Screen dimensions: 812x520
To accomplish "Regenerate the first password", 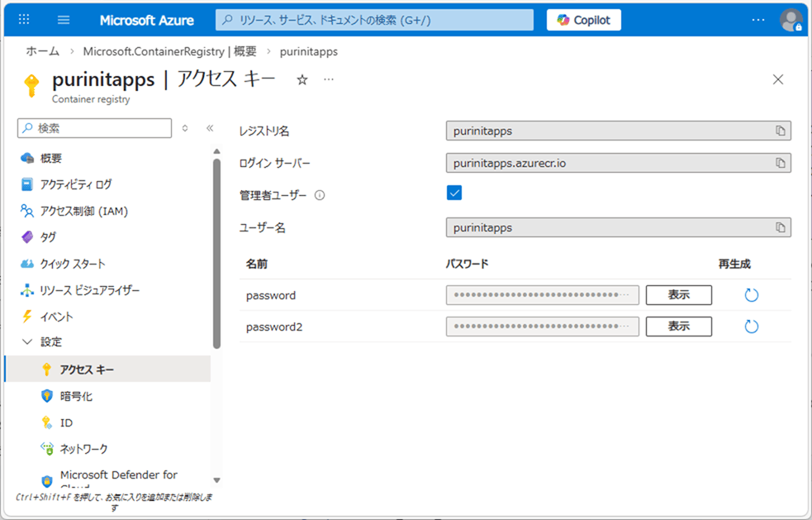I will [751, 295].
